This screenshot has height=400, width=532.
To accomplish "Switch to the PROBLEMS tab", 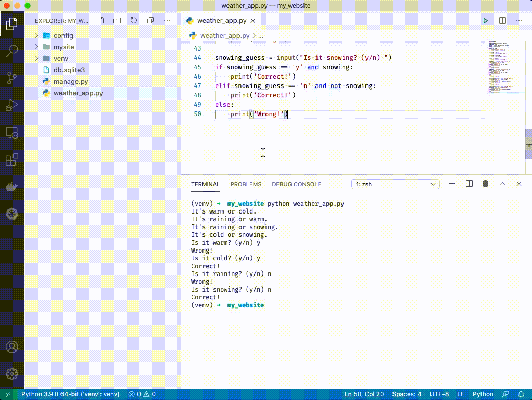I will click(246, 184).
